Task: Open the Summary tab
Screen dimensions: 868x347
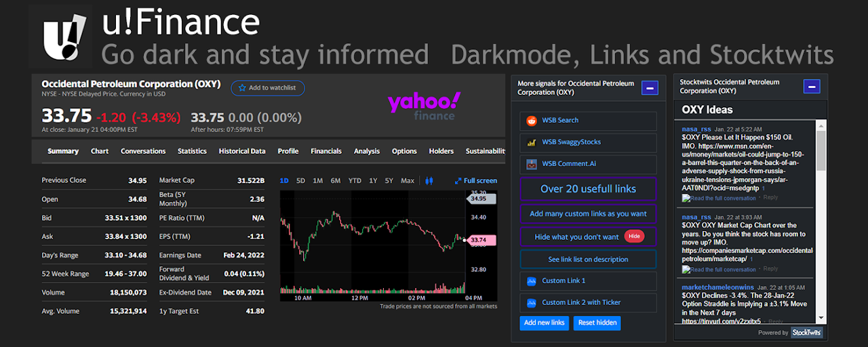Action: (x=63, y=151)
